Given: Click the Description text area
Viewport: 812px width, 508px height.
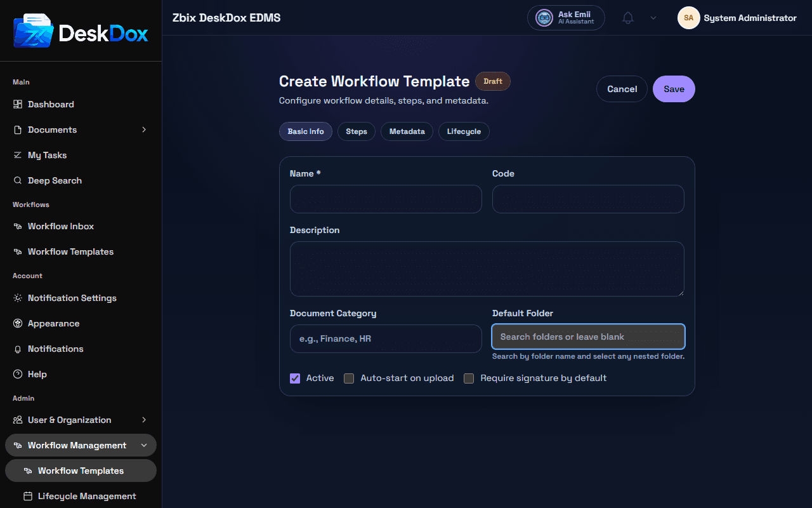Looking at the screenshot, I should tap(487, 269).
